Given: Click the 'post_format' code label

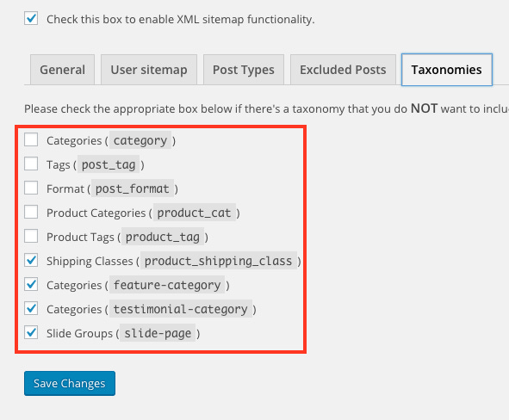Looking at the screenshot, I should click(x=133, y=188).
